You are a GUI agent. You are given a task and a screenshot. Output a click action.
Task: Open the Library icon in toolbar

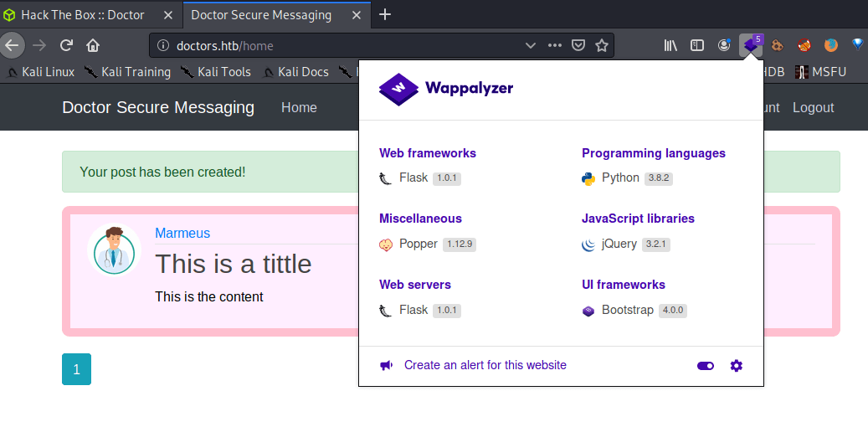point(670,45)
